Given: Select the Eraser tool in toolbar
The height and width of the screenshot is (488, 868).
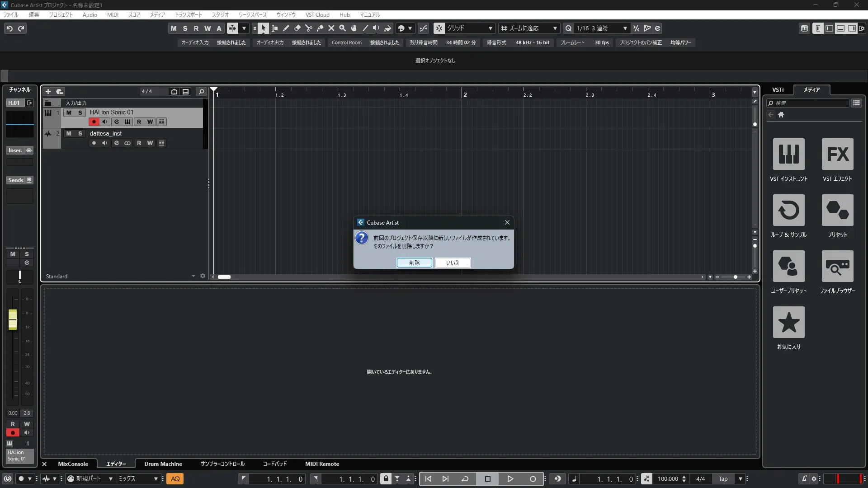Looking at the screenshot, I should point(297,28).
